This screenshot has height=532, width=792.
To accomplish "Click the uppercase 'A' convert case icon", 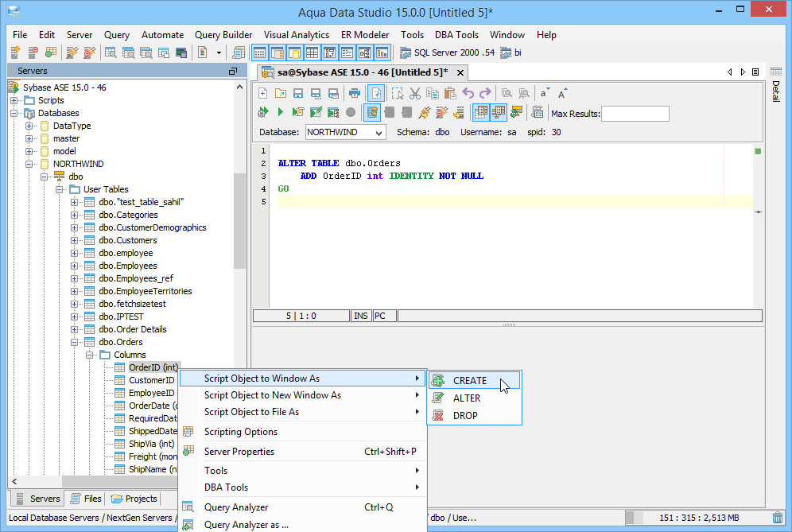I will (562, 94).
